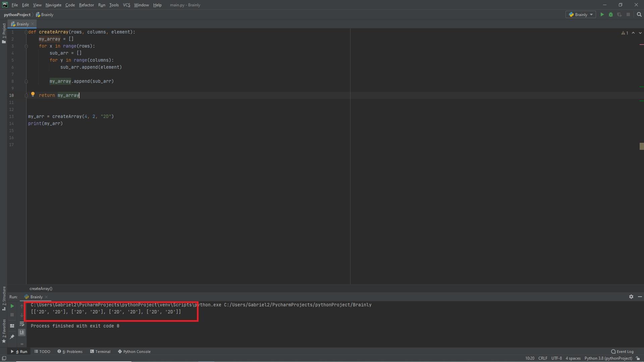Click the yellow warning stripe marker
The height and width of the screenshot is (362, 644).
[x=641, y=146]
